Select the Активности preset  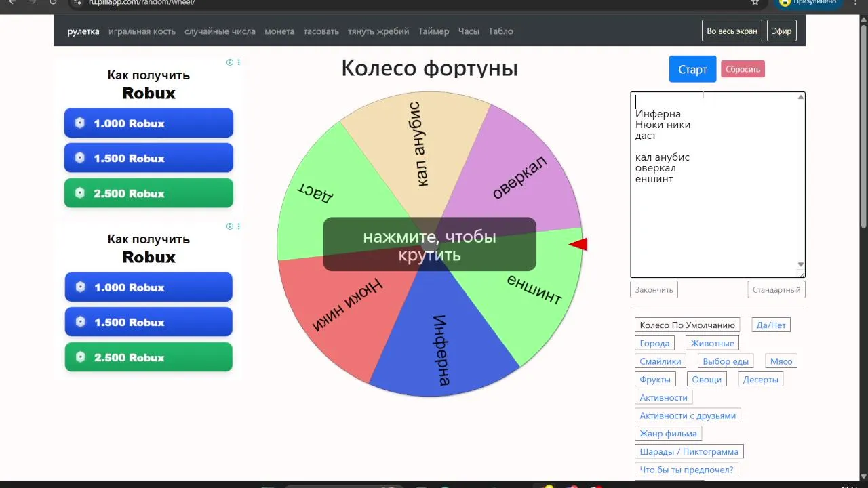tap(663, 397)
